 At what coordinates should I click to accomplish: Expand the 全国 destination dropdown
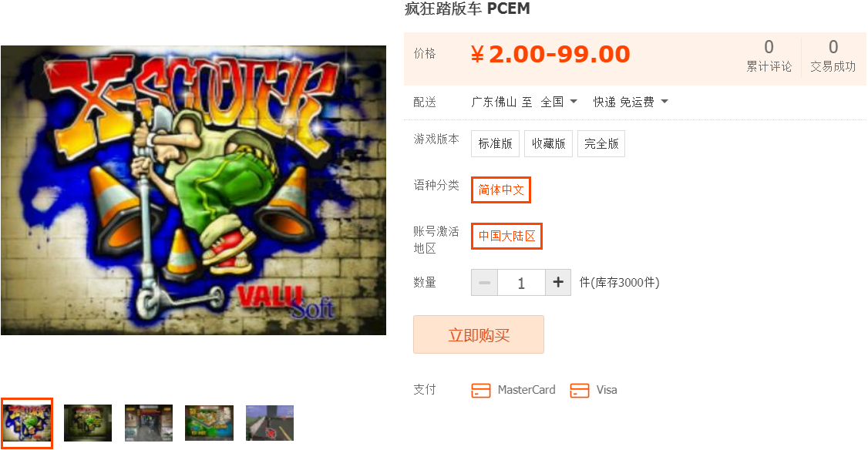[559, 102]
